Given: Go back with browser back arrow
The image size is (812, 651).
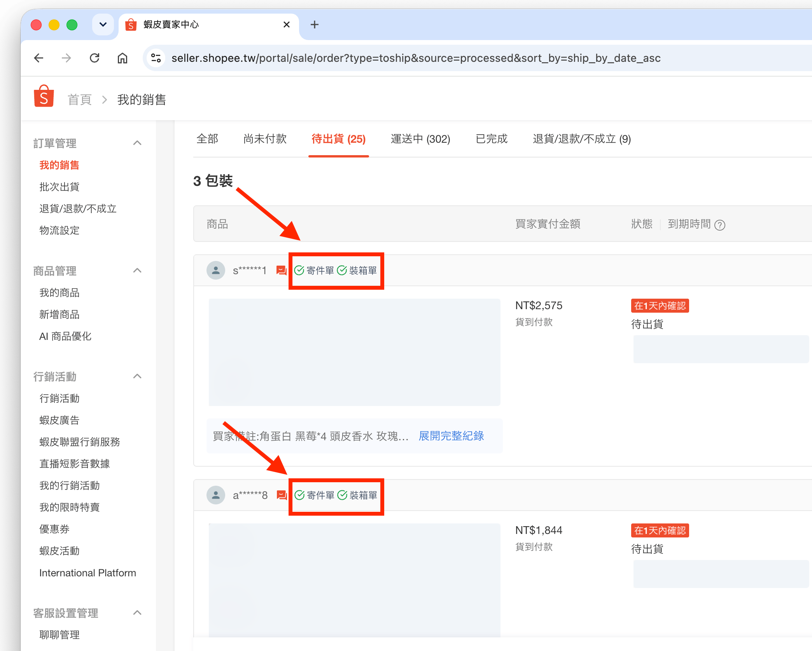Looking at the screenshot, I should (x=38, y=58).
